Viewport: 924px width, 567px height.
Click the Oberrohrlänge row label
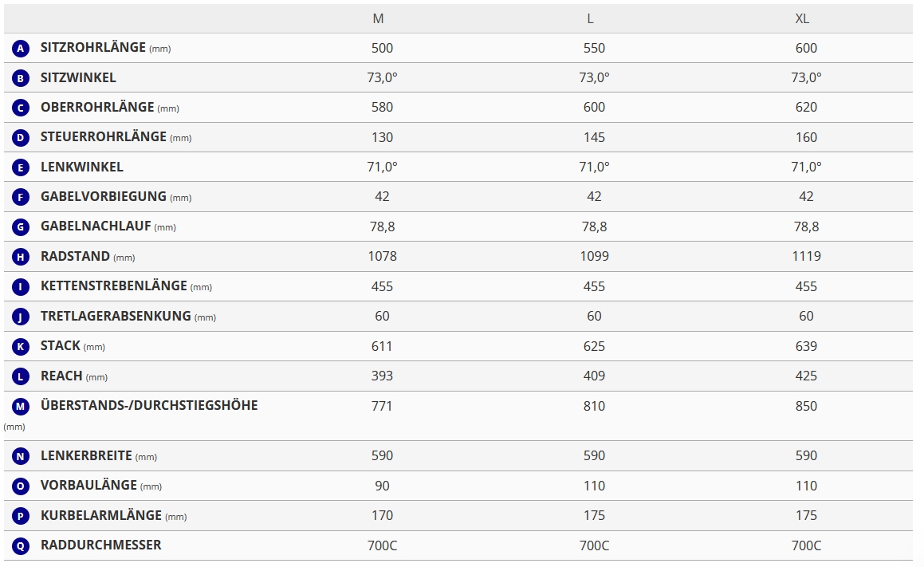[x=97, y=108]
